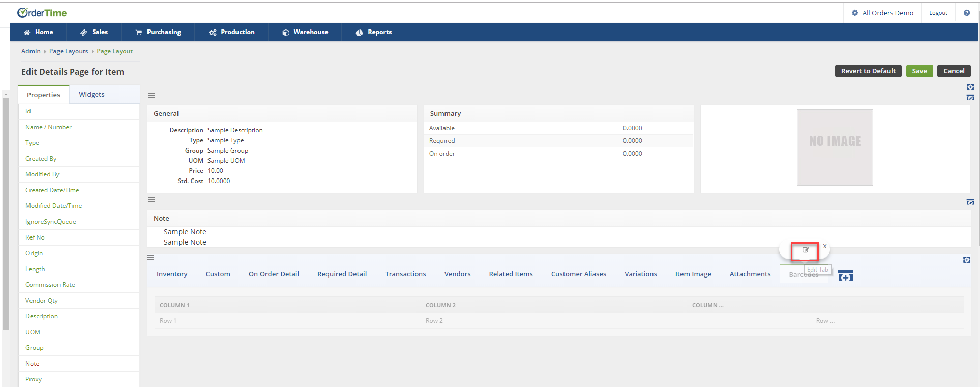Select the Name / Number property
This screenshot has height=387, width=980.
pos(79,127)
